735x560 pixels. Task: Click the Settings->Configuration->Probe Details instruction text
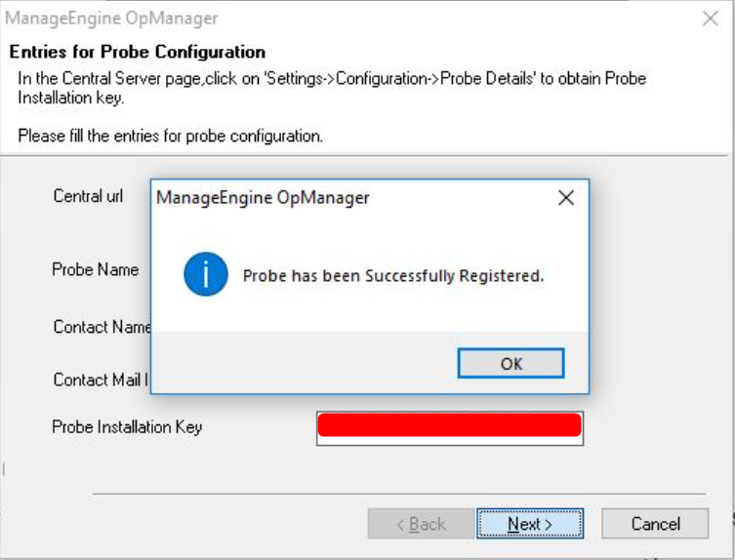tap(332, 78)
